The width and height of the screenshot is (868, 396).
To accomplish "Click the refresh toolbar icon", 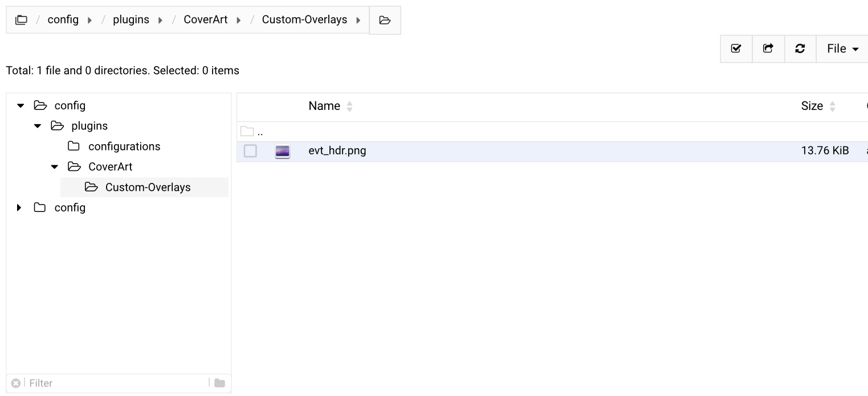I will [x=800, y=49].
